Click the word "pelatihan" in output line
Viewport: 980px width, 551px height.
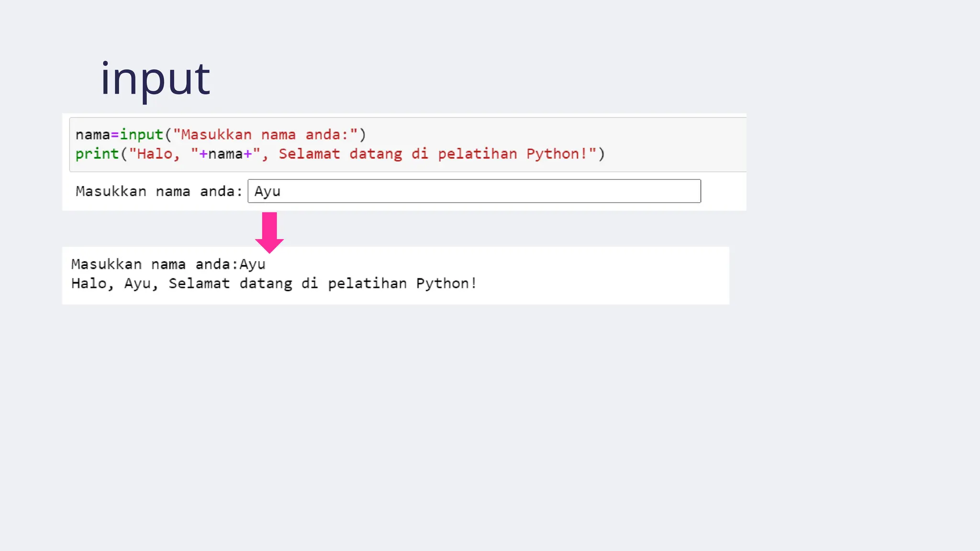[367, 284]
